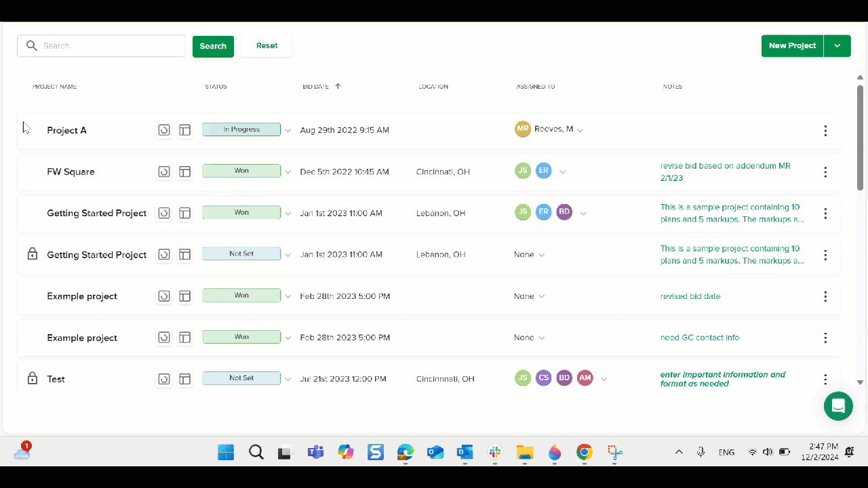The image size is (868, 488).
Task: Expand the status chevron for Project A
Action: [x=288, y=131]
